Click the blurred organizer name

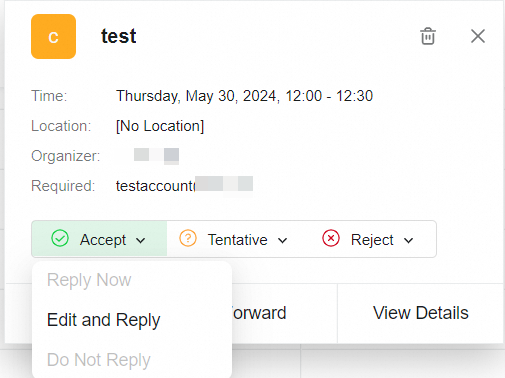coord(156,156)
